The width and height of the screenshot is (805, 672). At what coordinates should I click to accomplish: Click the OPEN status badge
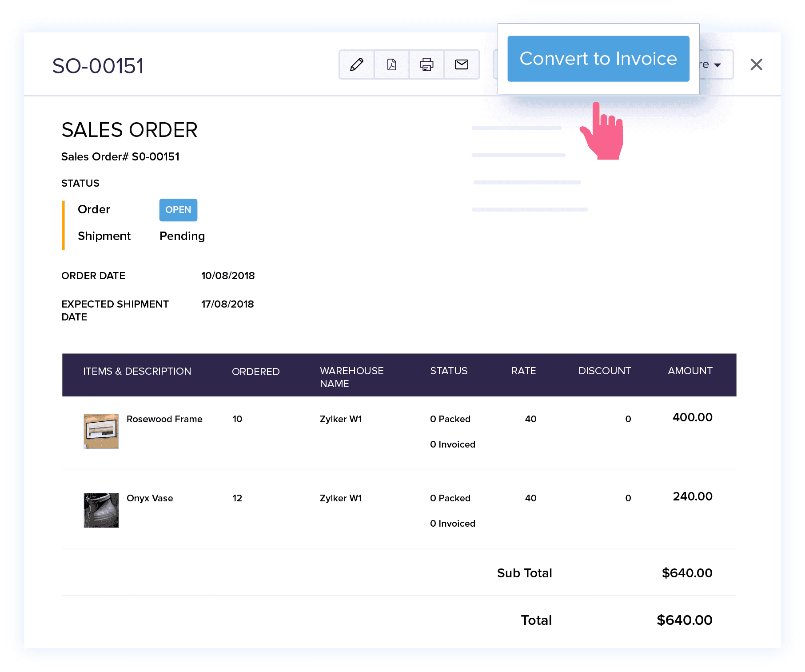click(x=178, y=210)
